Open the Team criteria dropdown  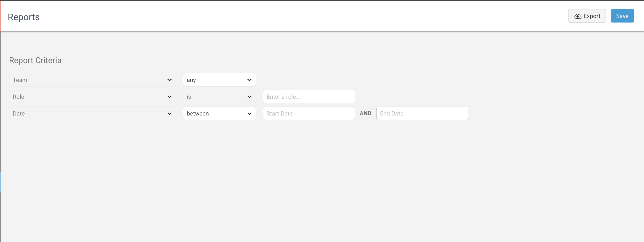93,80
